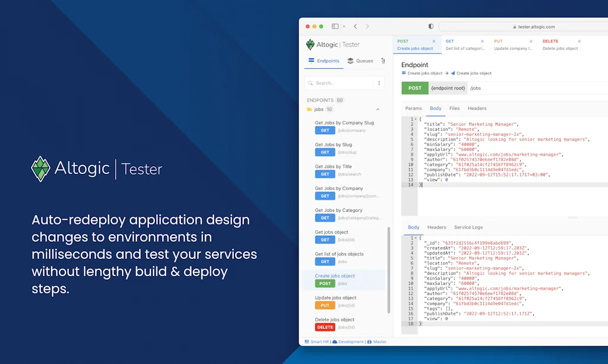Select the Delete jobs object endpoint

tap(334, 320)
